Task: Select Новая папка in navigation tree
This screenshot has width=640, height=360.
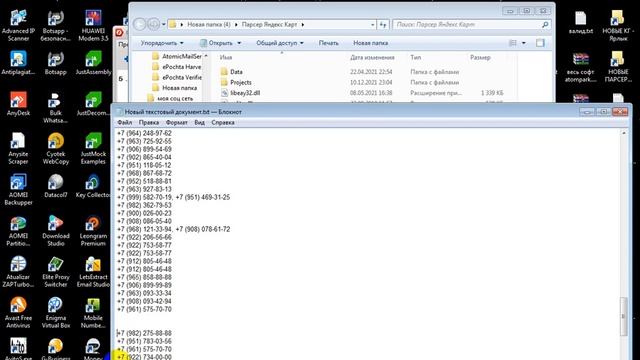Action: [175, 88]
